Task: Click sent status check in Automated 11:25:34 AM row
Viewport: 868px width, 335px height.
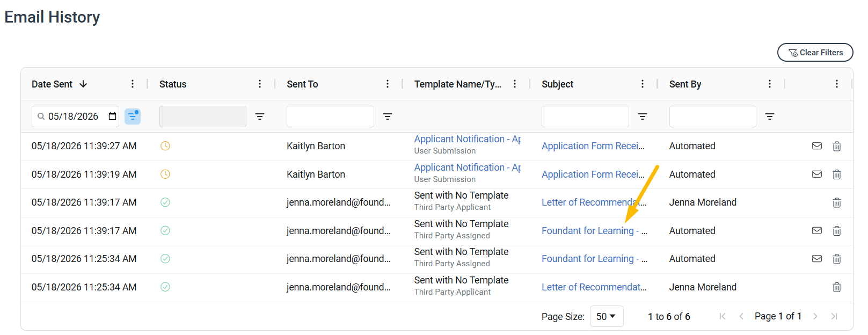Action: coord(165,259)
